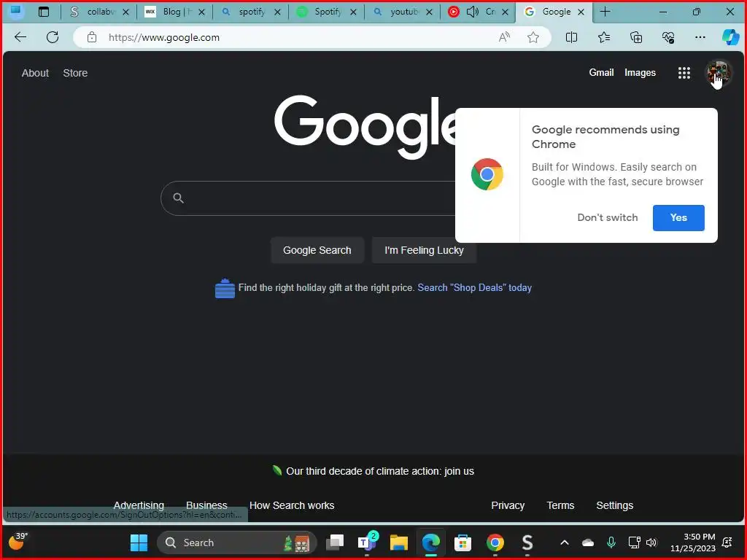The width and height of the screenshot is (747, 560).
Task: Open Edge Settings and more menu
Action: (700, 37)
